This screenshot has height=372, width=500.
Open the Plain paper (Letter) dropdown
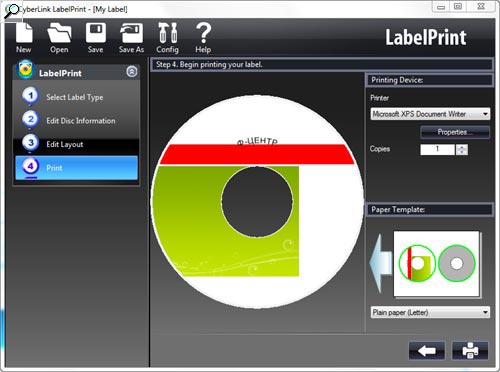[x=430, y=312]
